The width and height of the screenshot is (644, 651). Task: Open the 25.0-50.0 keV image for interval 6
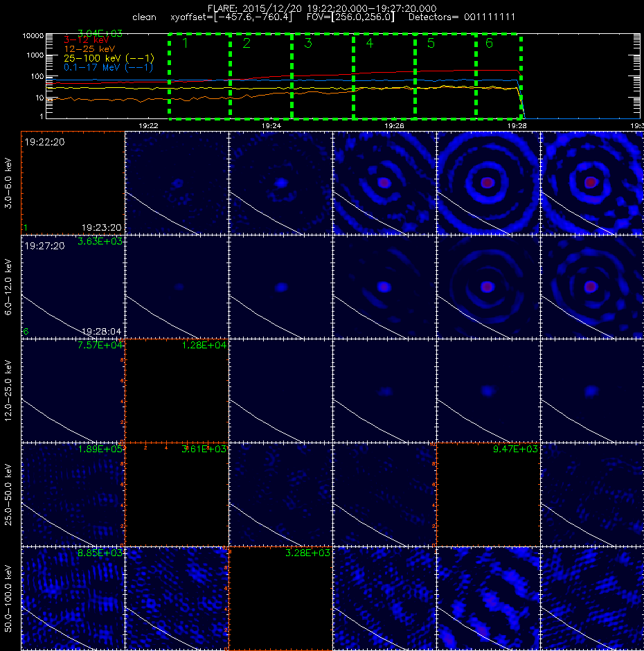[593, 494]
